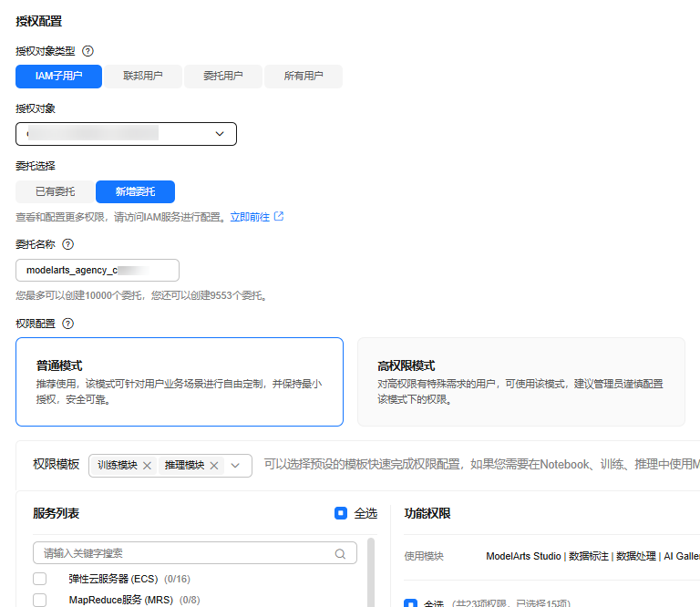Switch to 委托用户 object type
Screen dimensions: 700x607
click(x=222, y=77)
